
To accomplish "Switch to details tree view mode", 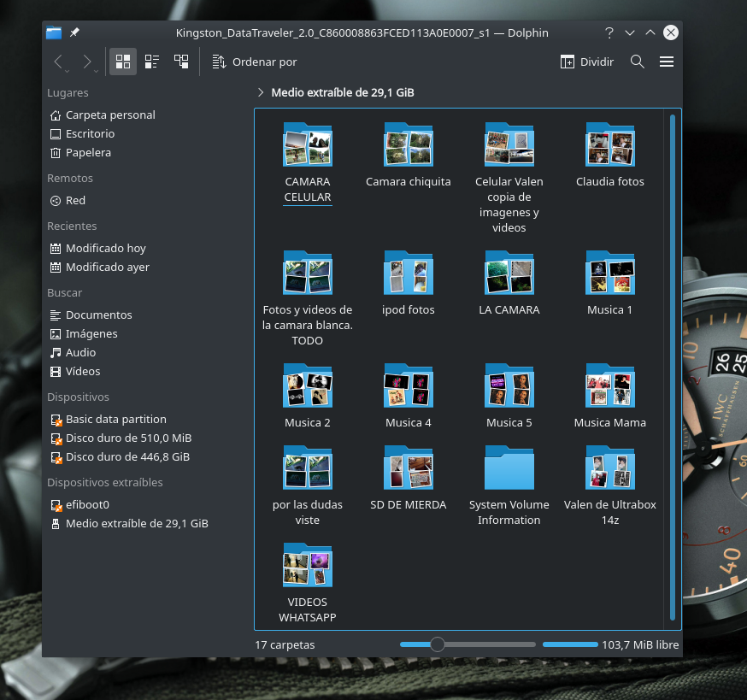I will (181, 62).
